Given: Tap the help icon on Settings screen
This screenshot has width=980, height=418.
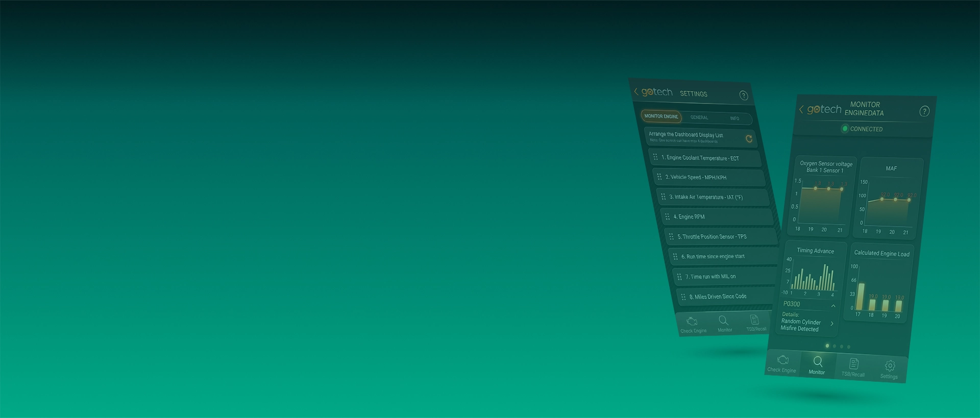Looking at the screenshot, I should click(743, 95).
